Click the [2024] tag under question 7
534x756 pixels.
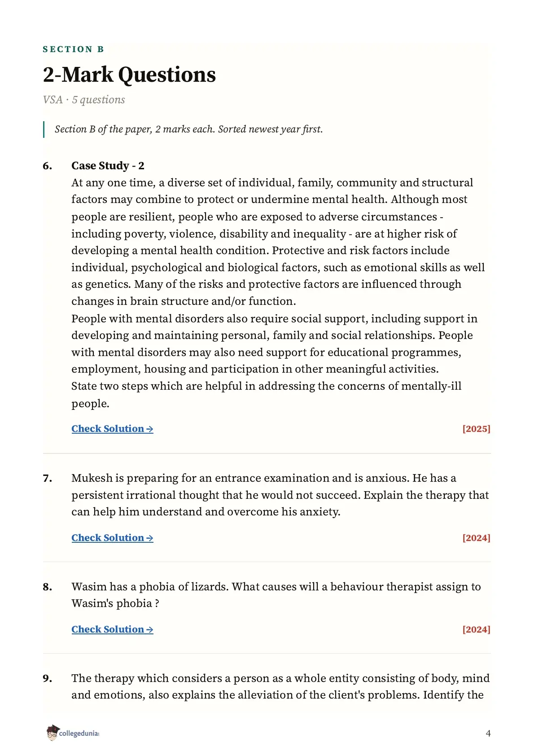click(476, 538)
